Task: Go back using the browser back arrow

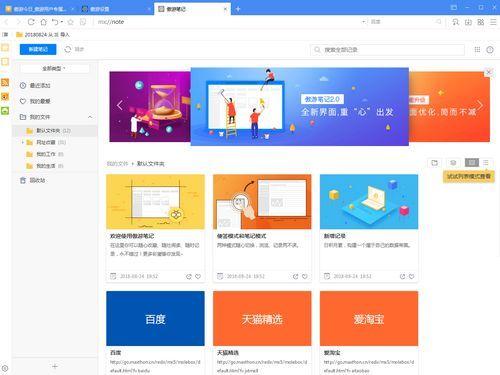Action: point(6,22)
